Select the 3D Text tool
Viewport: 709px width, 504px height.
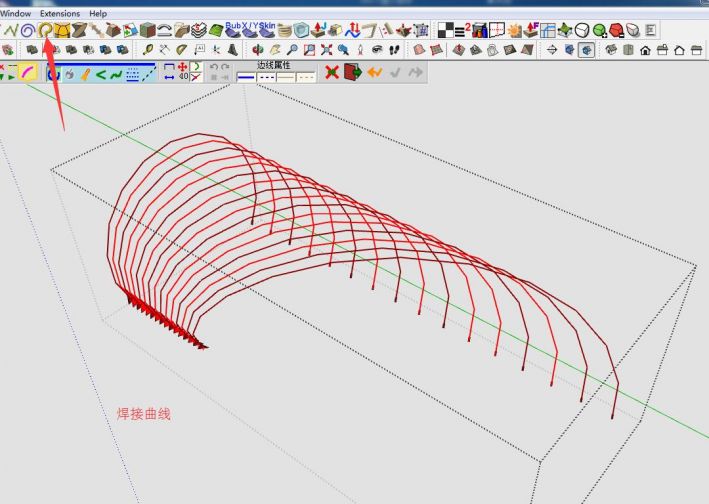(x=232, y=49)
